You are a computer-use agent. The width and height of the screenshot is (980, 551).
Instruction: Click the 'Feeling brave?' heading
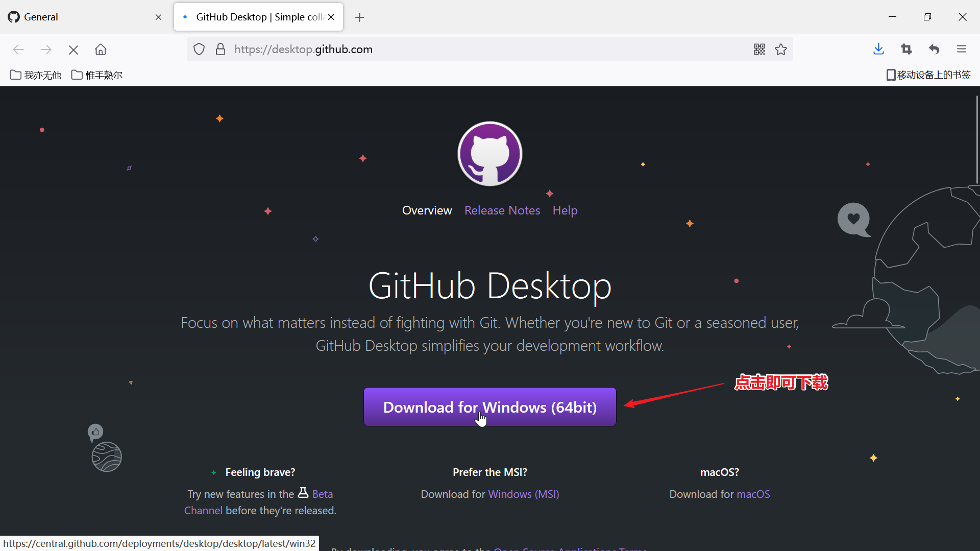point(260,472)
